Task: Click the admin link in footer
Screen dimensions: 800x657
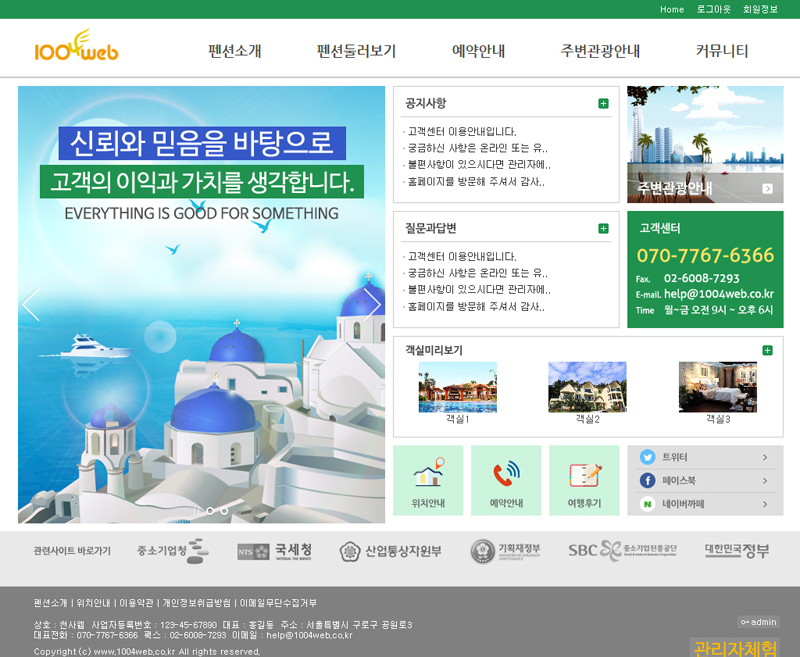Action: pos(758,622)
